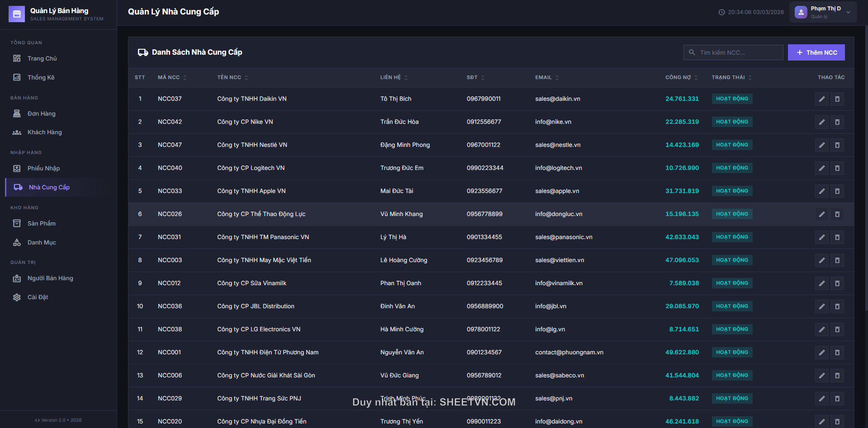Edit the Vinamilk supplier row

click(821, 283)
